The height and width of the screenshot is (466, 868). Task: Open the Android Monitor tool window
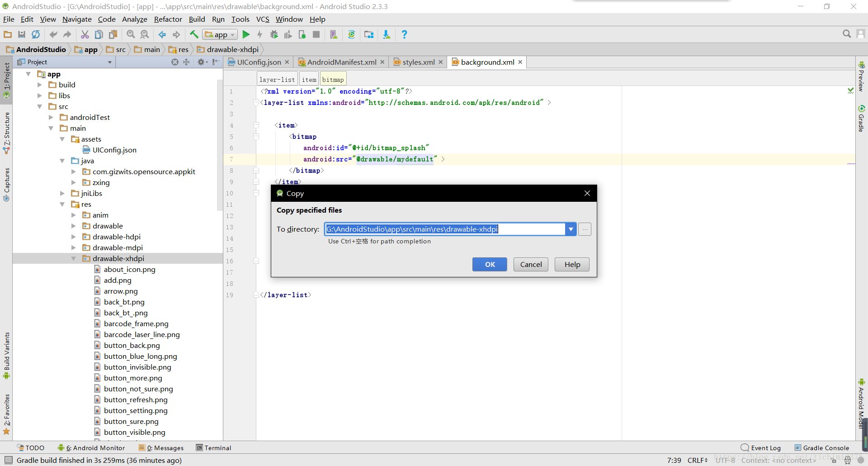tap(91, 448)
